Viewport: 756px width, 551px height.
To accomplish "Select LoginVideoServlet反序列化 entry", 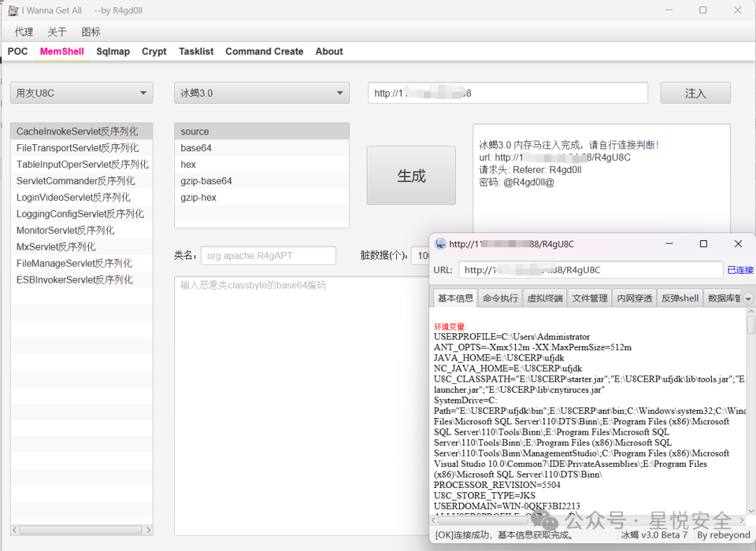I will coord(81,197).
